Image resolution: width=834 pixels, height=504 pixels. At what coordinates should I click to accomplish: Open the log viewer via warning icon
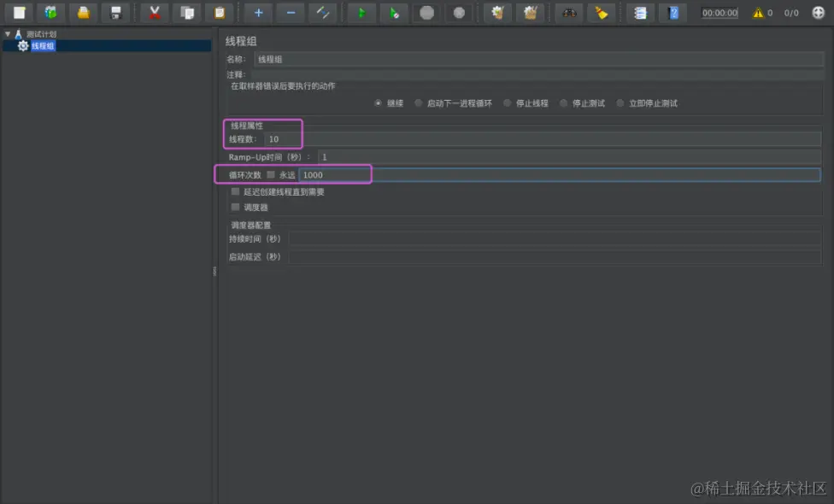point(758,13)
